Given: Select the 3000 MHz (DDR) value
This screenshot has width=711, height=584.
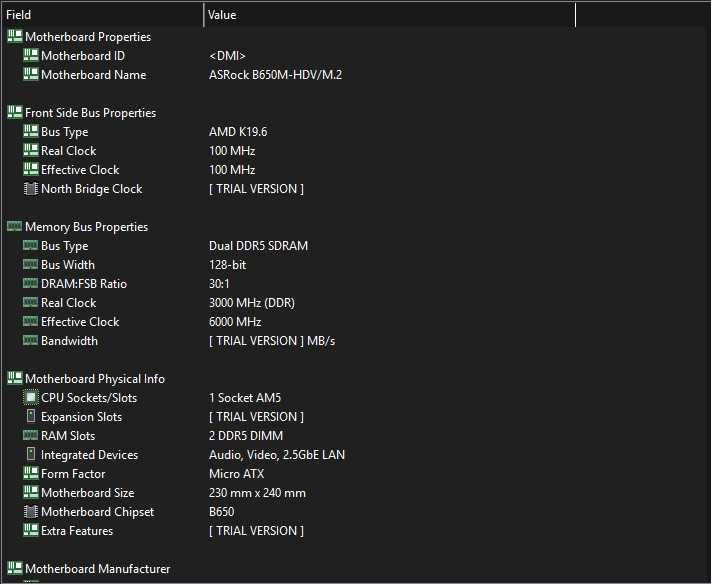Looking at the screenshot, I should pos(252,303).
